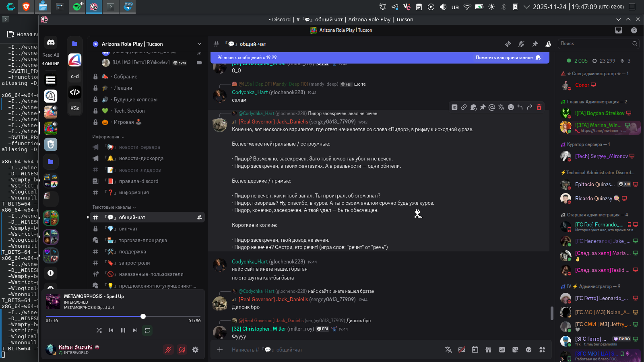Jump to 96 new messages banner

click(247, 58)
